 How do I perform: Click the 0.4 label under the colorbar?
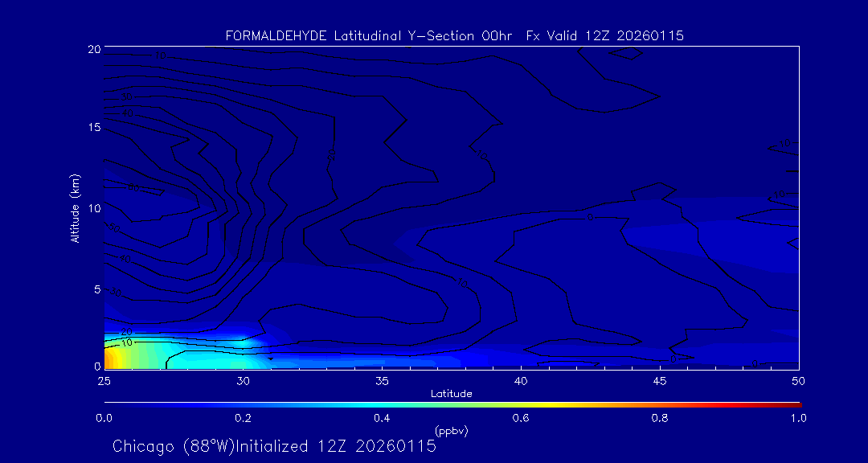click(382, 418)
